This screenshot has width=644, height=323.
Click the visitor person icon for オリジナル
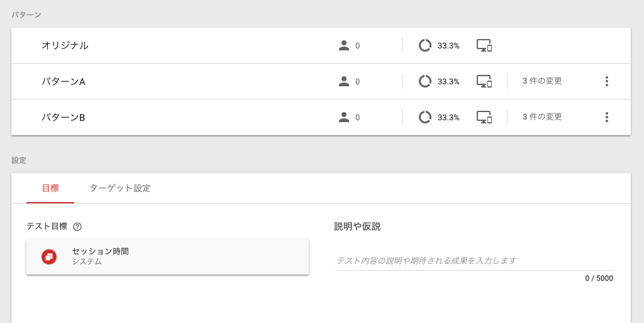[344, 45]
